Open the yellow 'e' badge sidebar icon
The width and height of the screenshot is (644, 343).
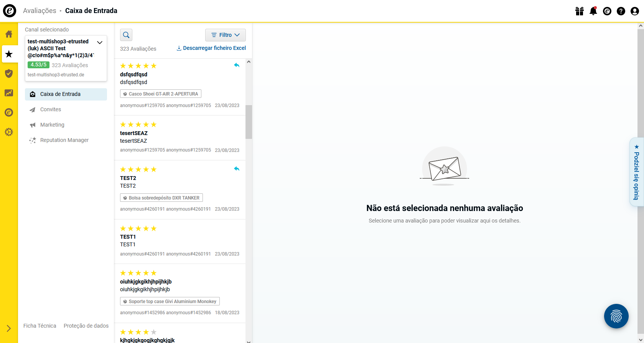click(x=9, y=112)
